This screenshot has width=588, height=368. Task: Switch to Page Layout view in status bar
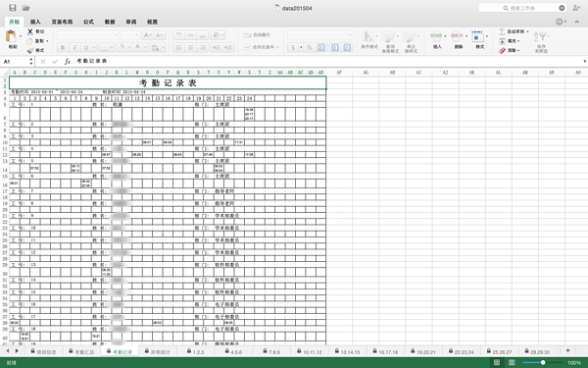pyautogui.click(x=512, y=362)
